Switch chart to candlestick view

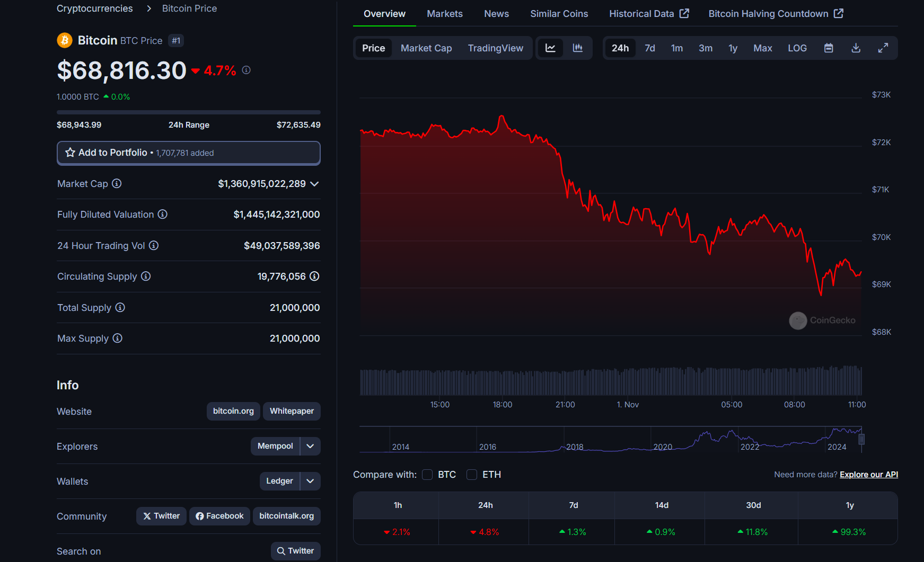(x=577, y=48)
